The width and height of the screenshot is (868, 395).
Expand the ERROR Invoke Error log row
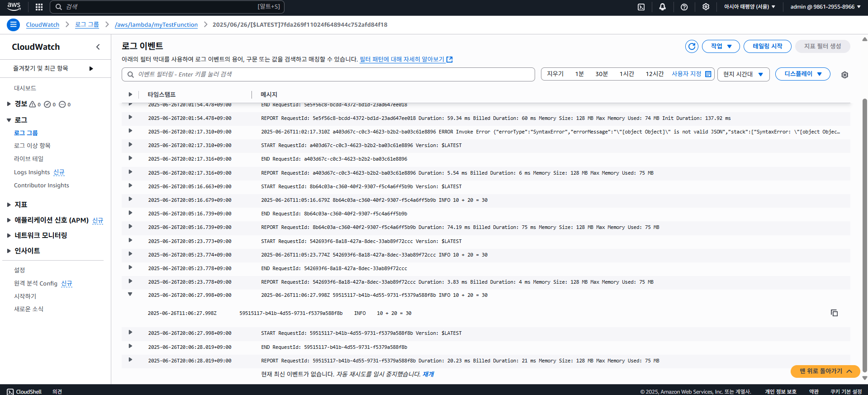tap(130, 131)
